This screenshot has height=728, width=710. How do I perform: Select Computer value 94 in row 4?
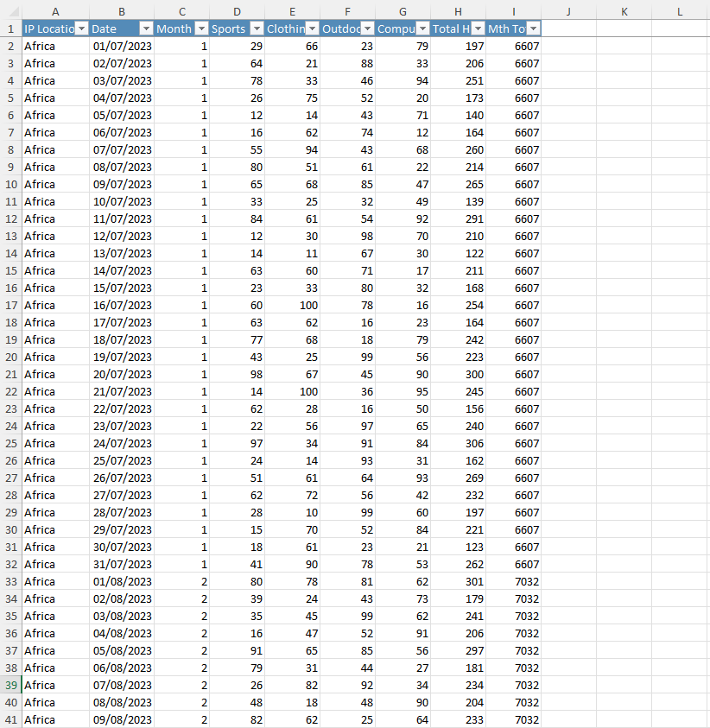403,81
